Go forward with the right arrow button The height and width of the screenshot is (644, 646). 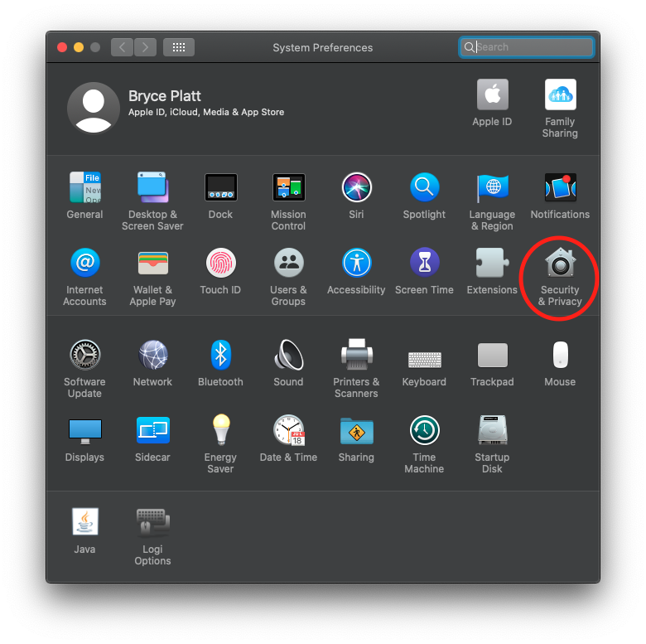coord(145,47)
